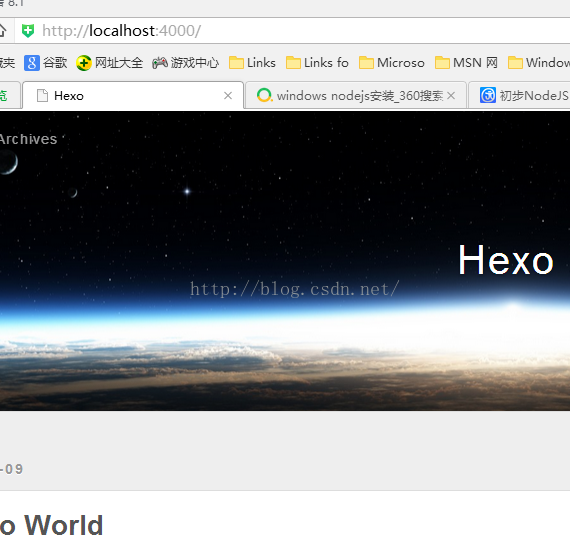Open the 谷歌 bookmark
570x557 pixels.
46,63
